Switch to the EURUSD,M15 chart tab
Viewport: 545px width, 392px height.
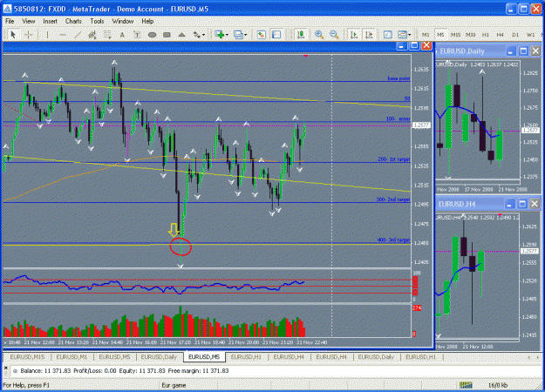(27, 356)
